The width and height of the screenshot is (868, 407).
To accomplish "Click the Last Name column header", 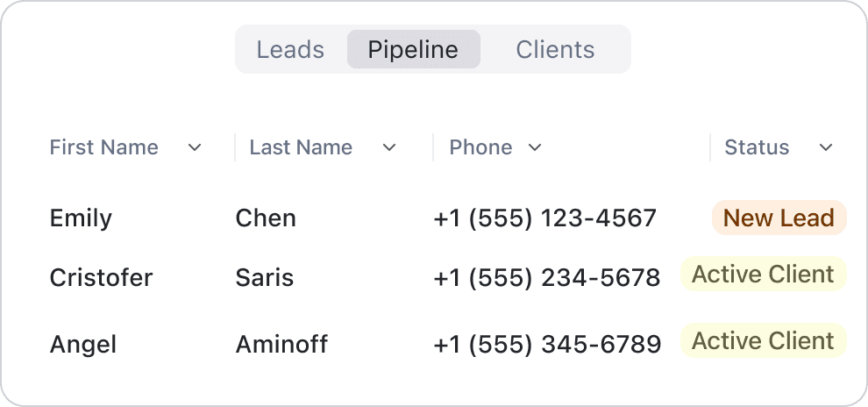I will tap(301, 147).
